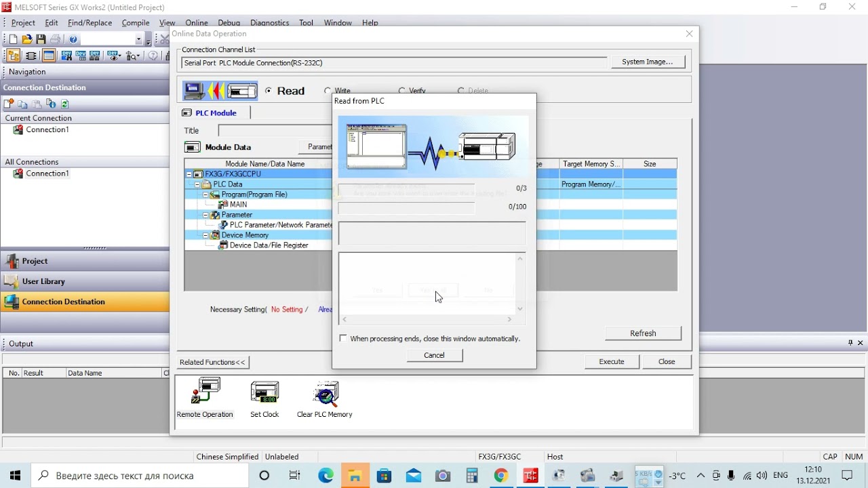
Task: Select Connection1 under Current Connection
Action: (x=47, y=129)
